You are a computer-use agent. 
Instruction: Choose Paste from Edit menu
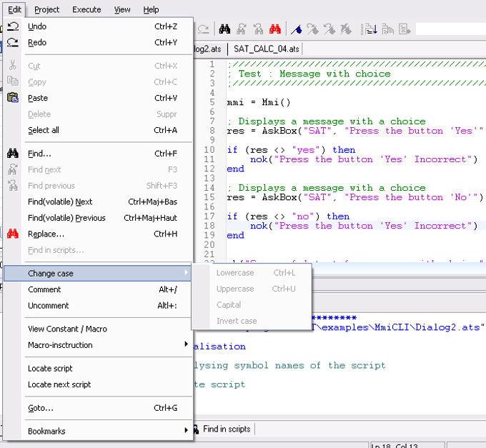[x=98, y=98]
